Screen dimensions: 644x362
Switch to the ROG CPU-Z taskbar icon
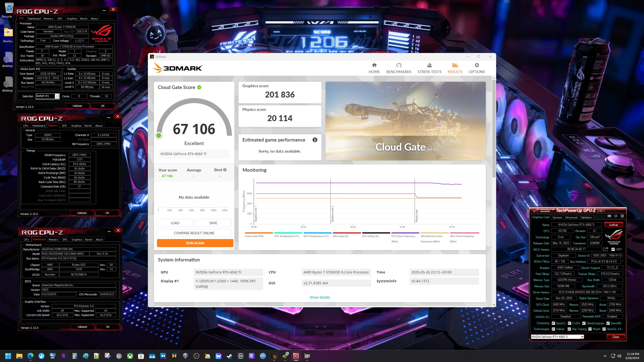296,356
